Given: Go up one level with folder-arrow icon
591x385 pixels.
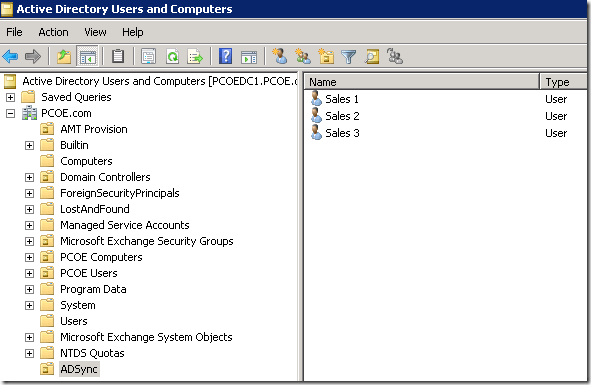Looking at the screenshot, I should [x=64, y=57].
